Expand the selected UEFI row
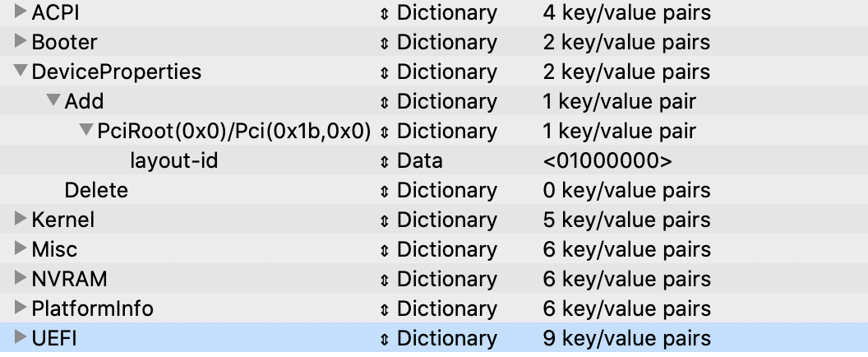Image resolution: width=868 pixels, height=357 pixels. point(21,337)
